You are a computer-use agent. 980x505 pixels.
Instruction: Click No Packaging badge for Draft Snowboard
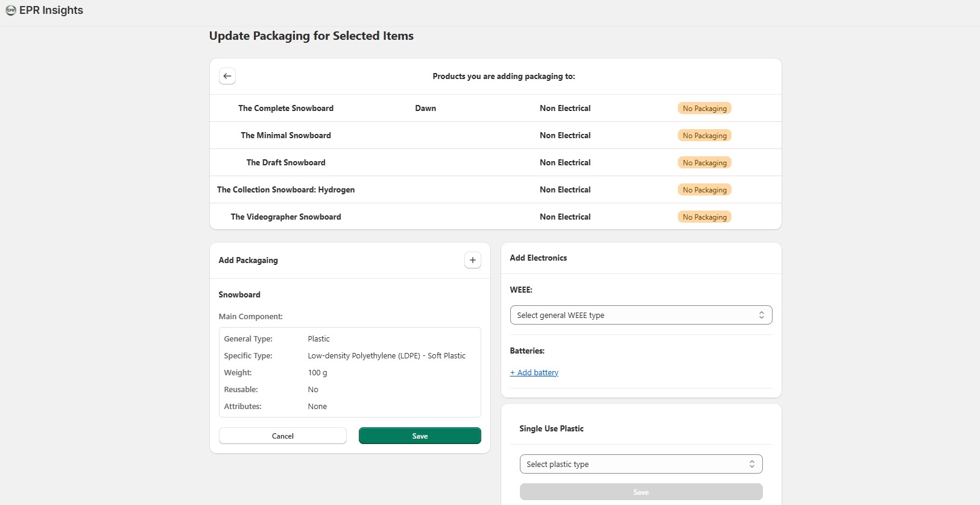tap(704, 162)
